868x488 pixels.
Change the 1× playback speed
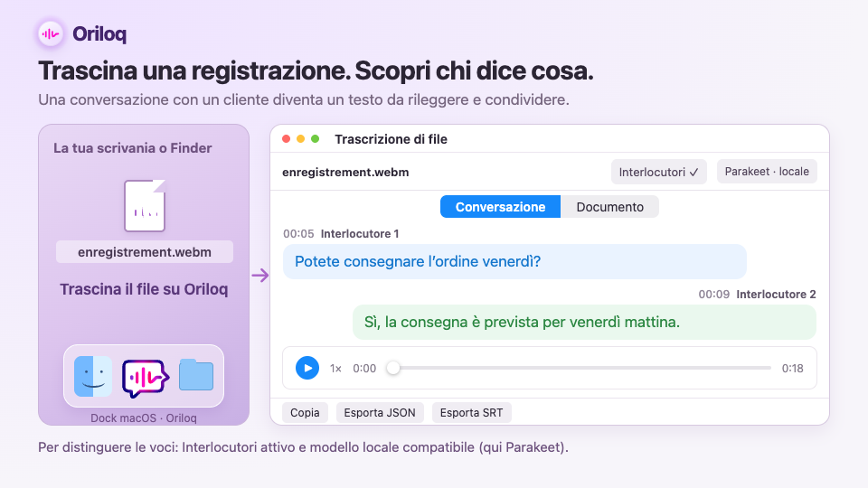pyautogui.click(x=335, y=369)
